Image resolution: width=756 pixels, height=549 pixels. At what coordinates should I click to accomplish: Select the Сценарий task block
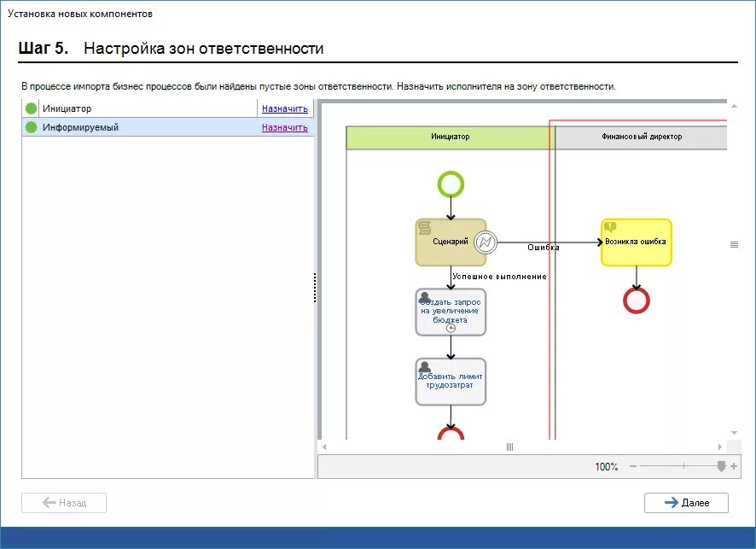pyautogui.click(x=451, y=242)
